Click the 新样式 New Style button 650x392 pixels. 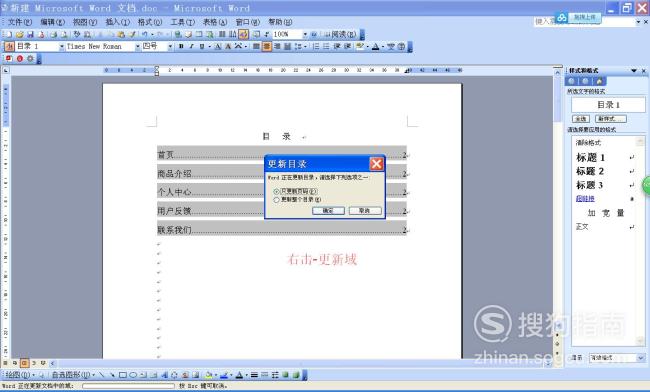pos(611,119)
